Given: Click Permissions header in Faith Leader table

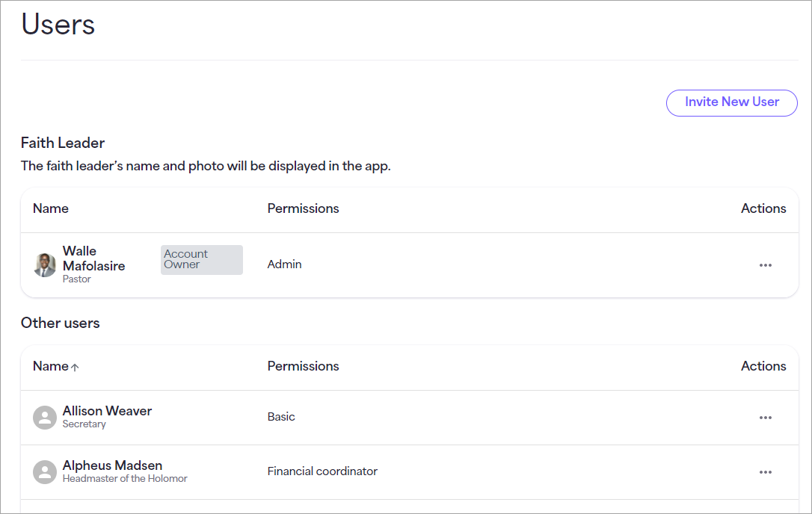Looking at the screenshot, I should pyautogui.click(x=303, y=208).
